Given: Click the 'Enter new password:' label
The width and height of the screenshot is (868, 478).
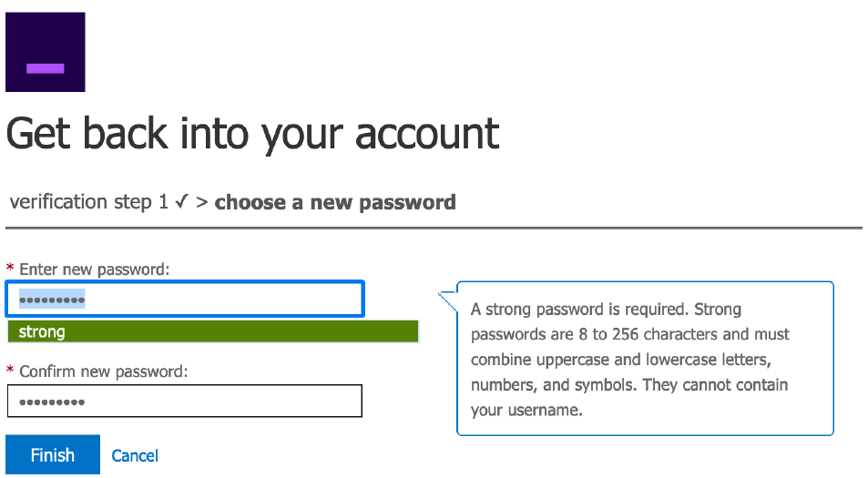Looking at the screenshot, I should tap(95, 270).
